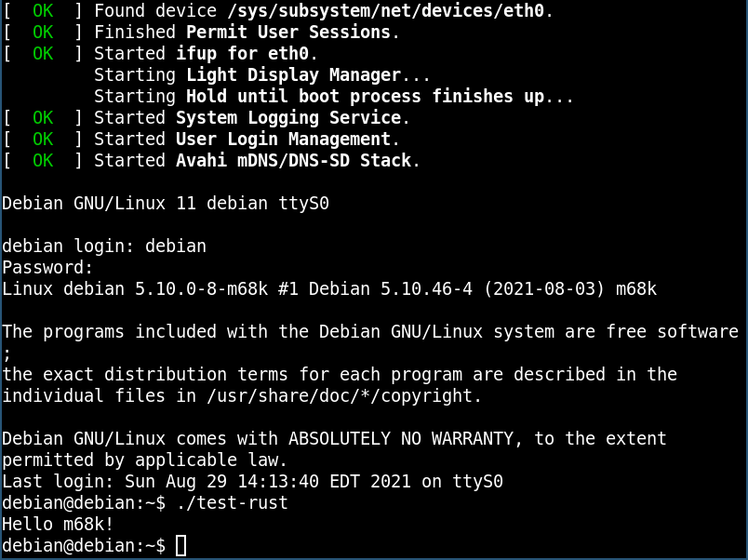
Task: Click the Permit User Sessions text
Action: (288, 32)
